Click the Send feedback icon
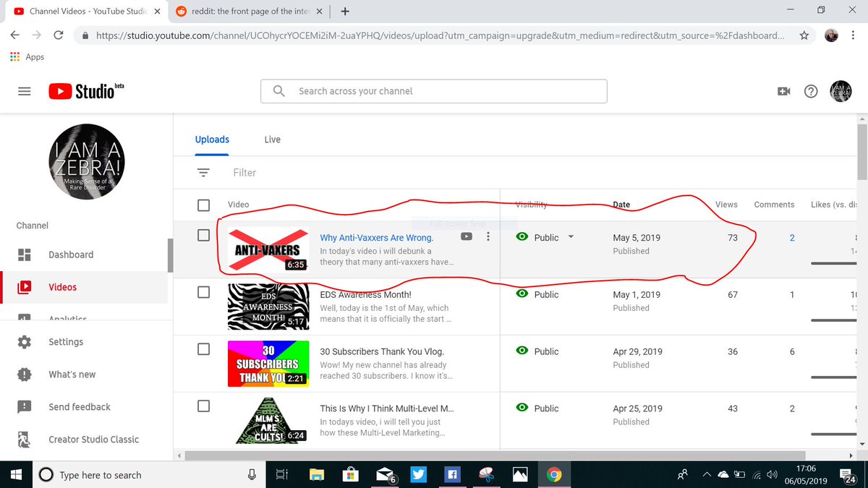 tap(24, 407)
